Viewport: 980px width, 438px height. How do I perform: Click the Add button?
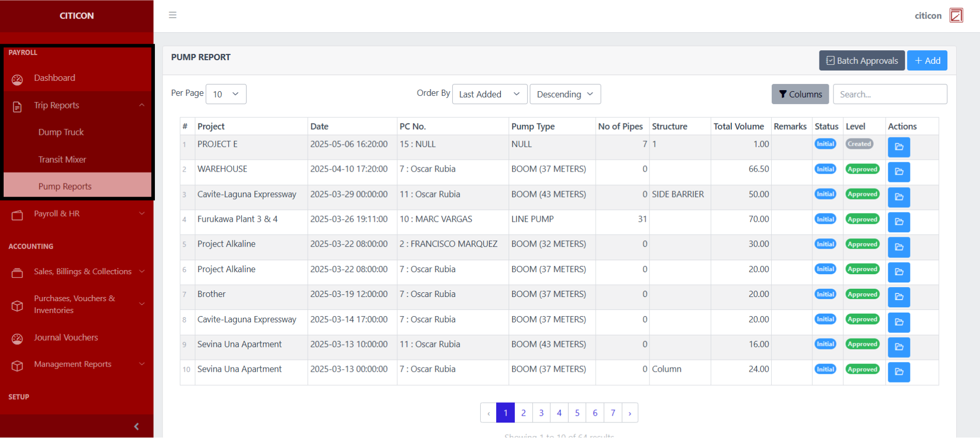(927, 61)
